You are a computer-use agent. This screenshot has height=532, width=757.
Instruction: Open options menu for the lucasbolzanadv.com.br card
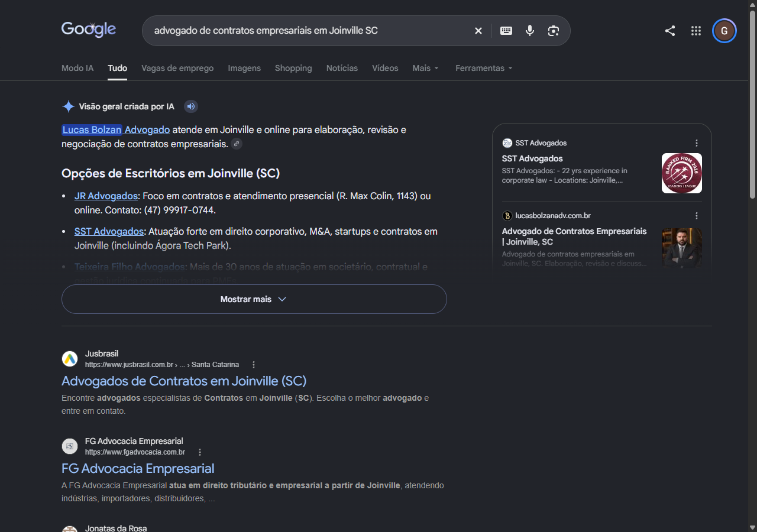[x=697, y=216]
